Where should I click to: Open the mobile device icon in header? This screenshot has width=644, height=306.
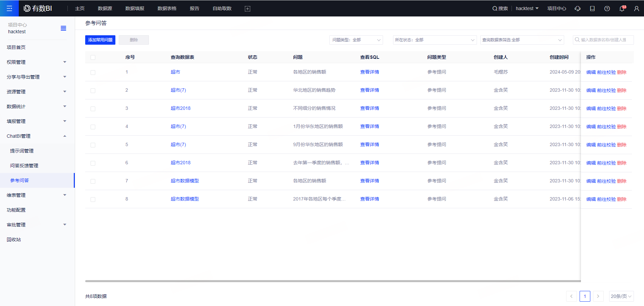click(592, 8)
